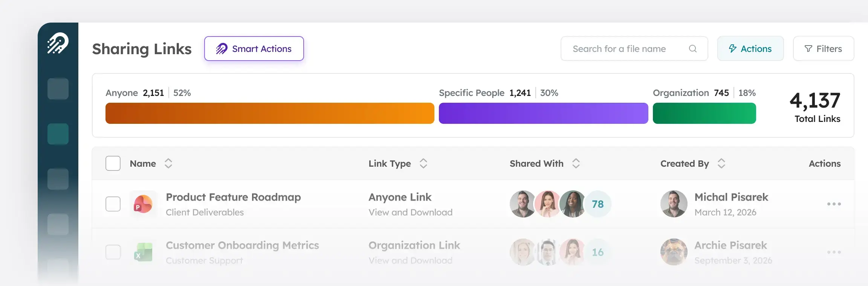Check the Product Feature Roadmap row checkbox
Screen dimensions: 868x286
[113, 204]
